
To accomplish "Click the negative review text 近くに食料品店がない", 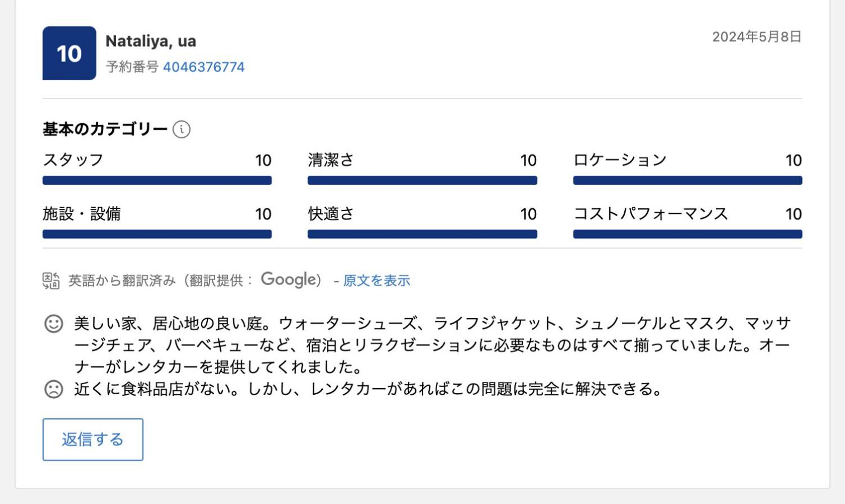I will (369, 389).
